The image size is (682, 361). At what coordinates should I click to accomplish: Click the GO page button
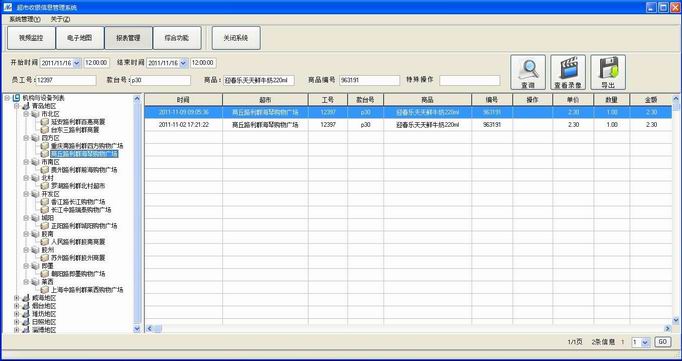click(x=663, y=342)
